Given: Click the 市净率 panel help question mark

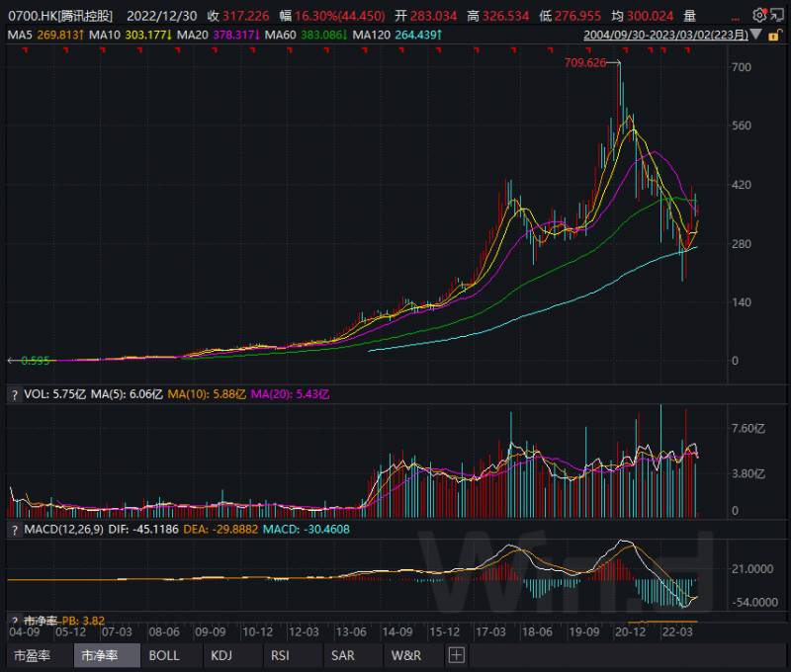Looking at the screenshot, I should pyautogui.click(x=15, y=621).
